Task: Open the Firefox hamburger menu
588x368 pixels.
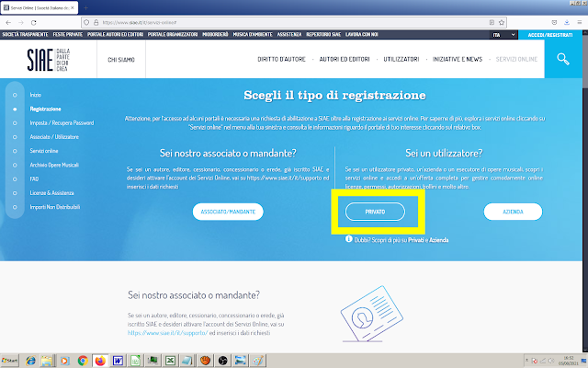Action: (x=580, y=22)
